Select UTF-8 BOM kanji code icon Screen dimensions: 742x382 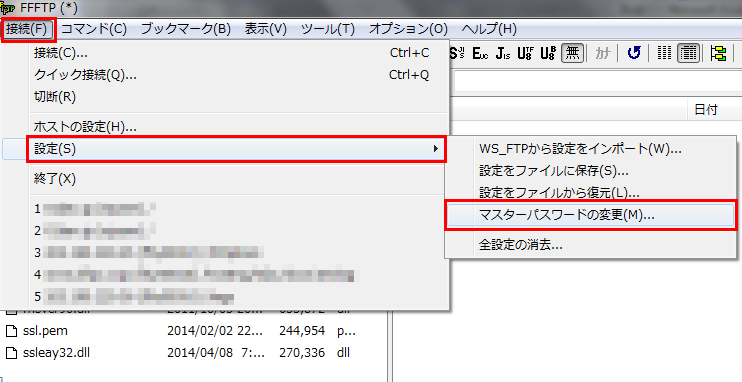(x=548, y=53)
